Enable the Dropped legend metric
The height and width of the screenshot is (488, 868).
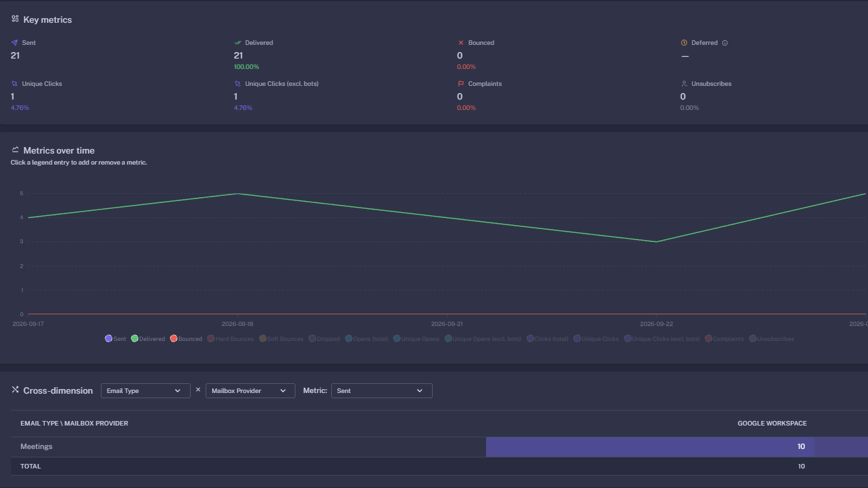point(324,339)
